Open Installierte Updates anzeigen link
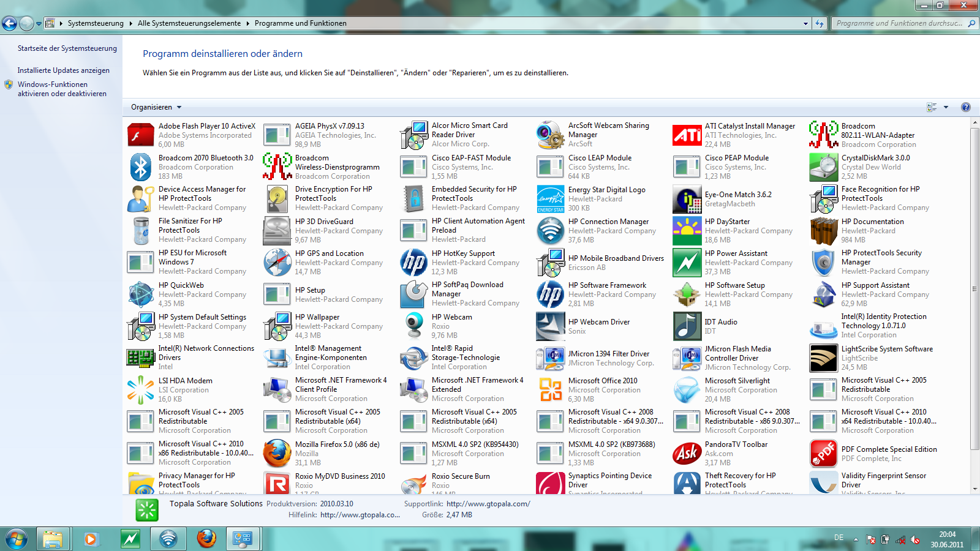This screenshot has height=551, width=980. (x=63, y=70)
